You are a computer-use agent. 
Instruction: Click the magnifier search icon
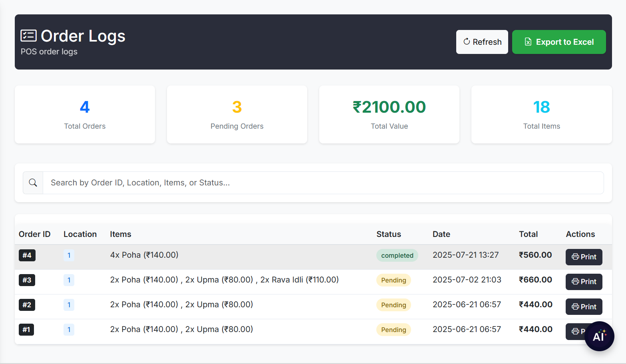[x=33, y=183]
